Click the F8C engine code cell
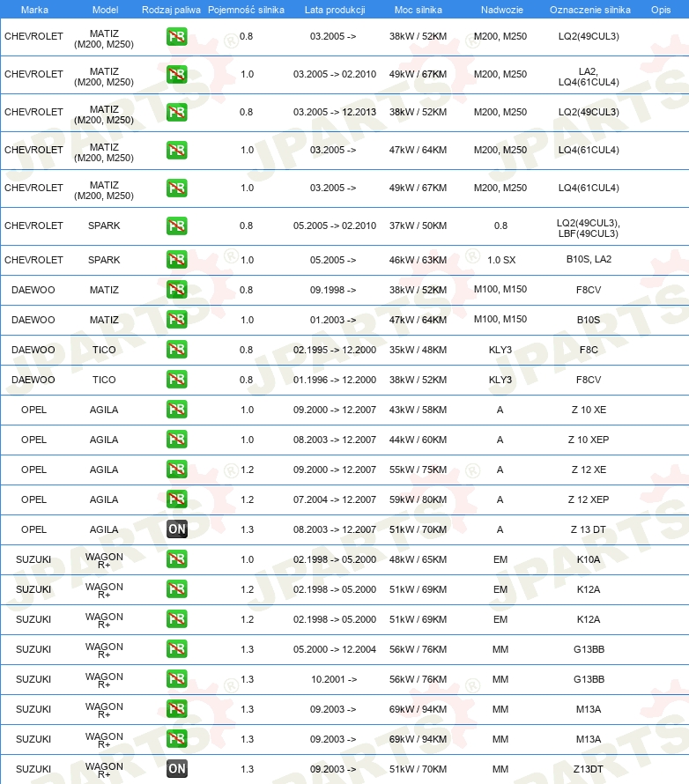The image size is (689, 784). tap(589, 350)
